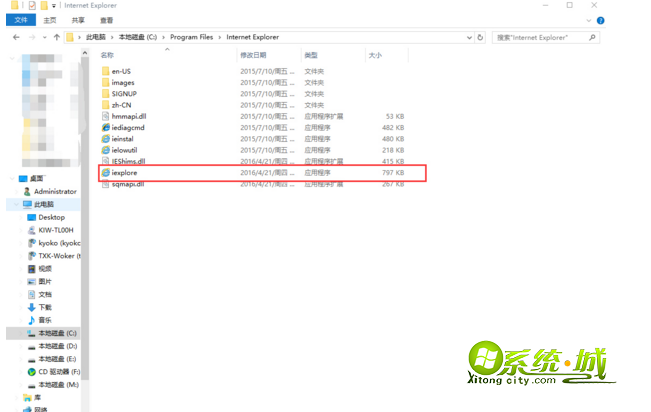
Task: Click the navigation pane scroll up arrow
Action: point(85,53)
